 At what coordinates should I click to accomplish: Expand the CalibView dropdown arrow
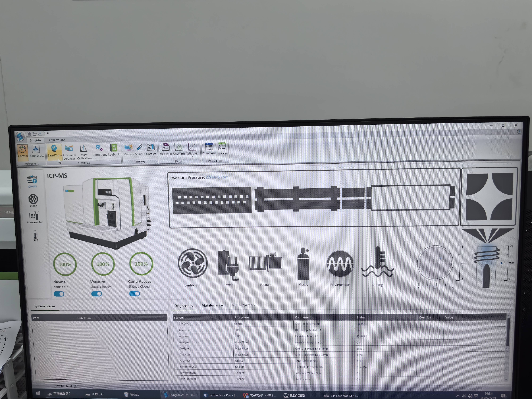coord(192,157)
